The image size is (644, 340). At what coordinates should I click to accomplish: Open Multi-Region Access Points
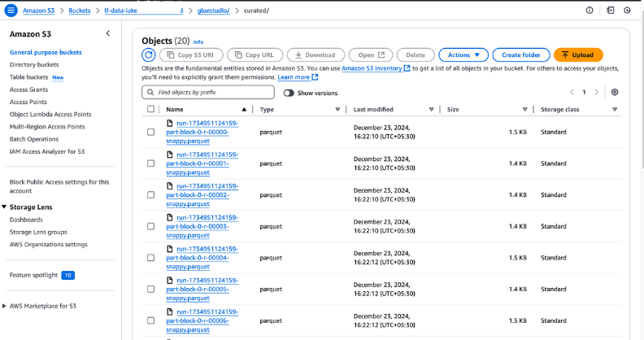47,126
